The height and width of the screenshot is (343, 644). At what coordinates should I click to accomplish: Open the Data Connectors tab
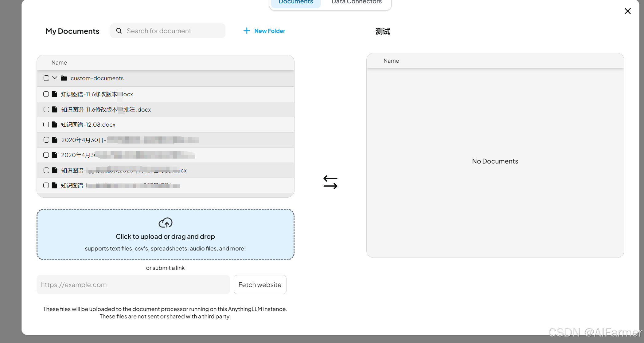click(356, 2)
